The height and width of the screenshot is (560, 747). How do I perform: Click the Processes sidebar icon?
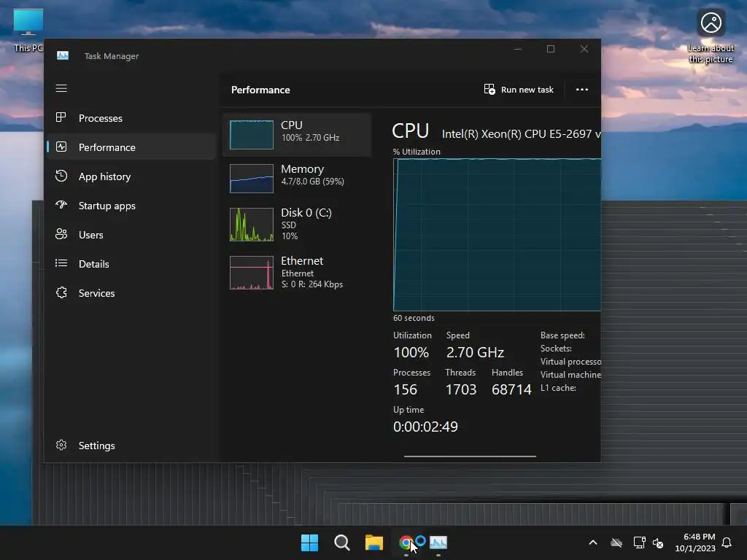(x=61, y=117)
